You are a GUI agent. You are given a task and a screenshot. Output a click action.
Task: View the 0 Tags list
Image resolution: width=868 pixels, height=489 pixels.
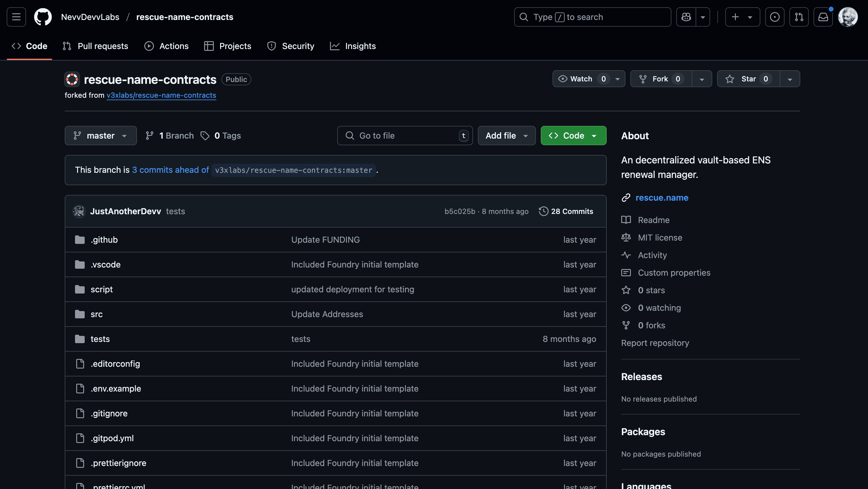221,136
